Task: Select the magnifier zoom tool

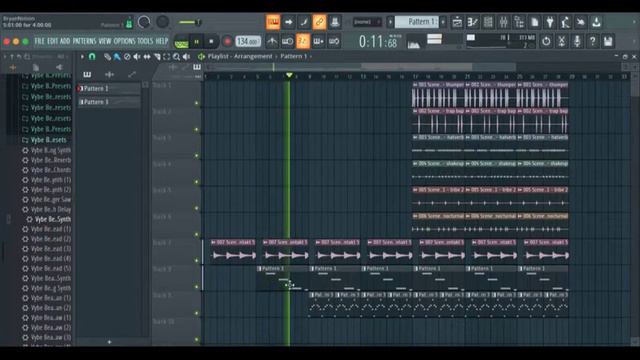Action: coord(176,57)
